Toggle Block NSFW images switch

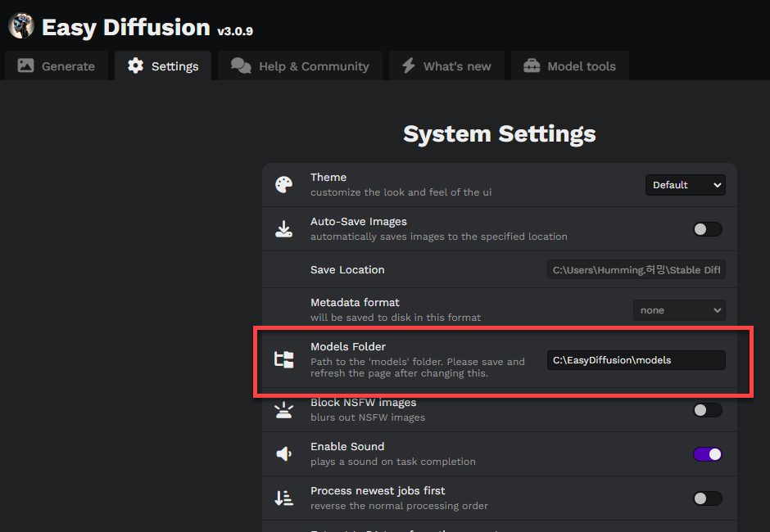pyautogui.click(x=708, y=410)
